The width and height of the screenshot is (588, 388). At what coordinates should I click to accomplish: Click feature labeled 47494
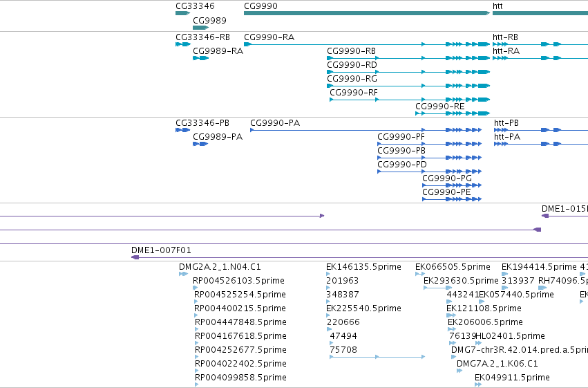[332, 343]
